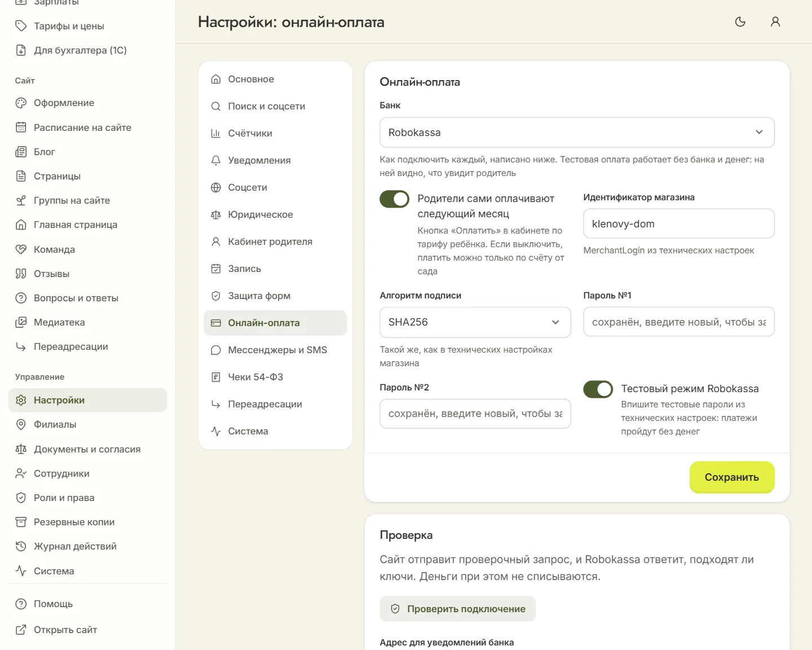Switch to Защита форм settings
The height and width of the screenshot is (650, 812).
pyautogui.click(x=275, y=296)
